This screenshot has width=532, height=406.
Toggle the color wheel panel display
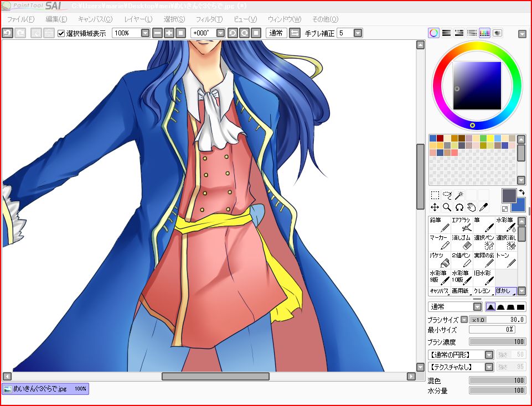(x=433, y=33)
